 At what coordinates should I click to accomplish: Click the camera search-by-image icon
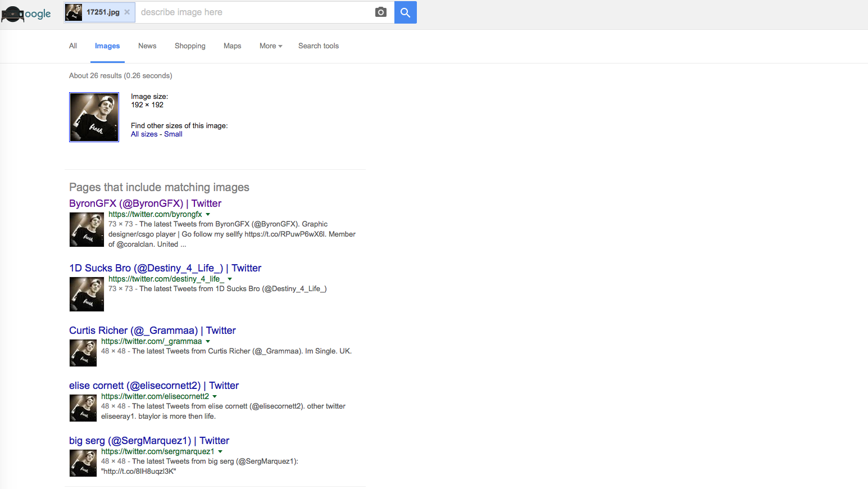381,12
